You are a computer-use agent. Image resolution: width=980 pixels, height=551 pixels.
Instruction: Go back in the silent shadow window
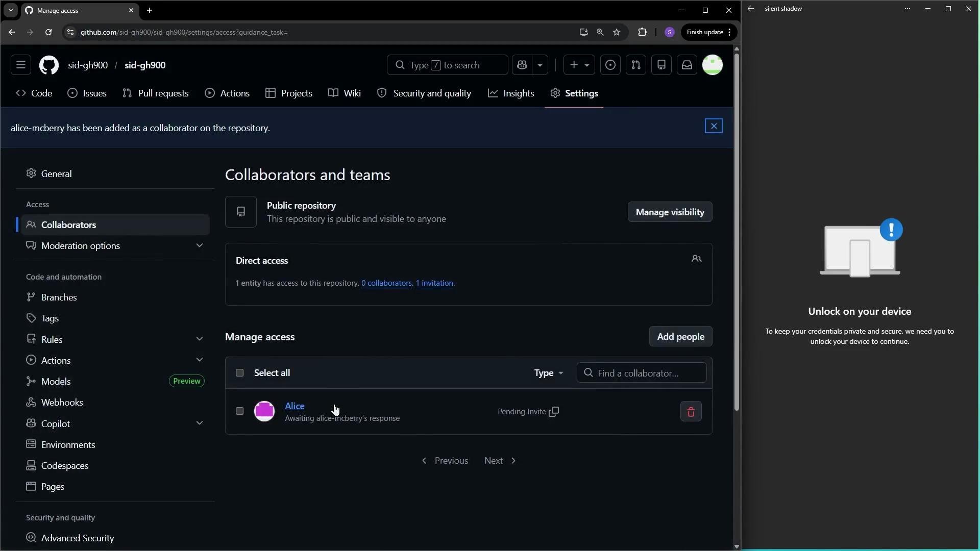click(751, 9)
